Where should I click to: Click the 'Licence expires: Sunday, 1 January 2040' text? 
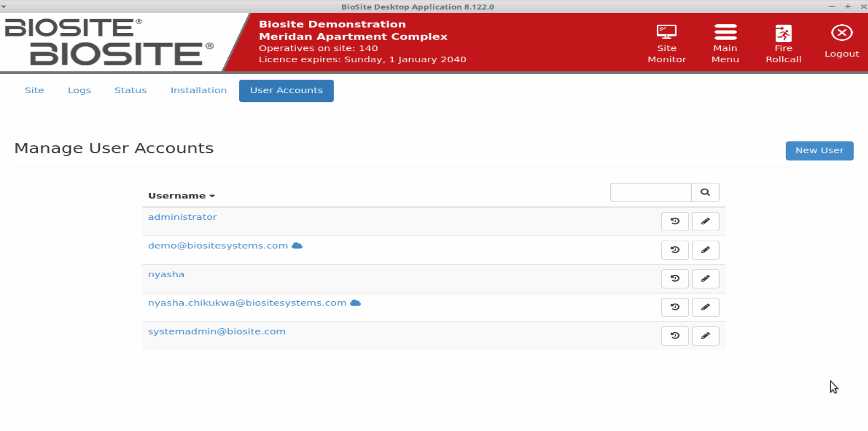(x=362, y=60)
